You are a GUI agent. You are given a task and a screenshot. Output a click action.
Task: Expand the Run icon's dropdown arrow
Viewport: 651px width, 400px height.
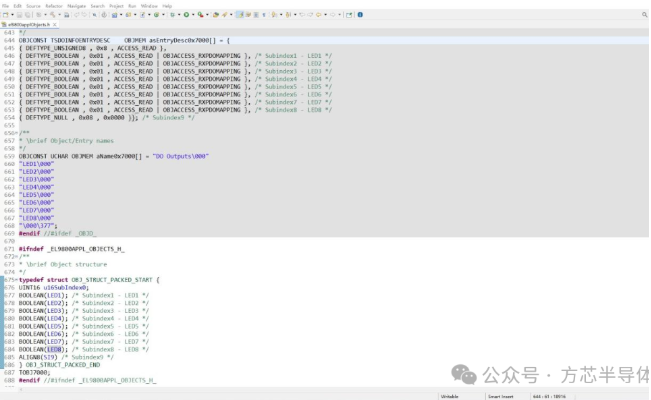tap(193, 15)
